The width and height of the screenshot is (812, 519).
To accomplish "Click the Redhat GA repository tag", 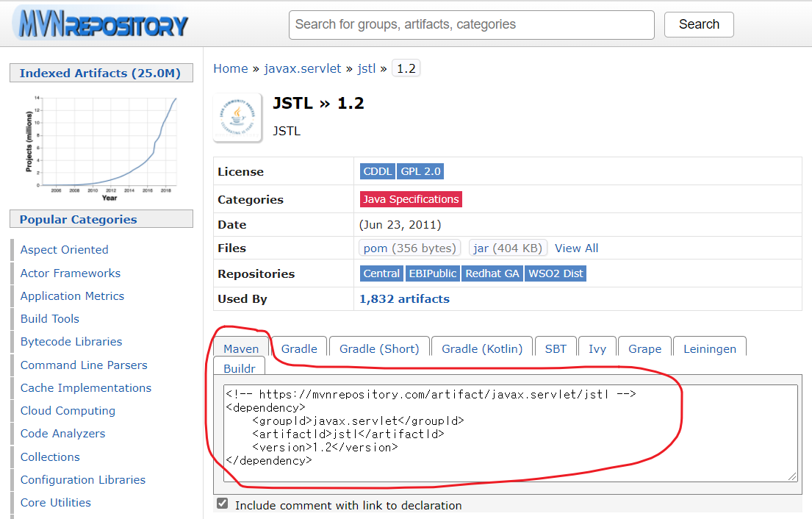I will pyautogui.click(x=492, y=273).
